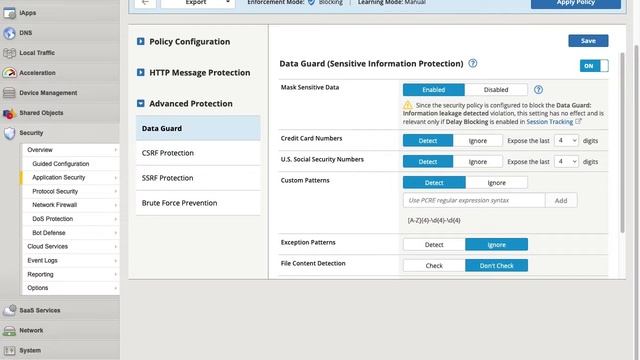Click the Save button
The image size is (640, 360).
click(588, 41)
